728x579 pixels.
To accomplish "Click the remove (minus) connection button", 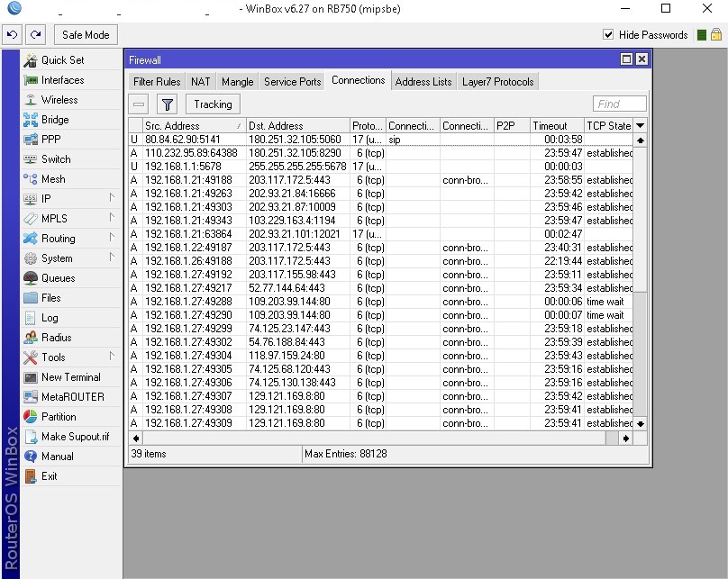I will (x=139, y=104).
